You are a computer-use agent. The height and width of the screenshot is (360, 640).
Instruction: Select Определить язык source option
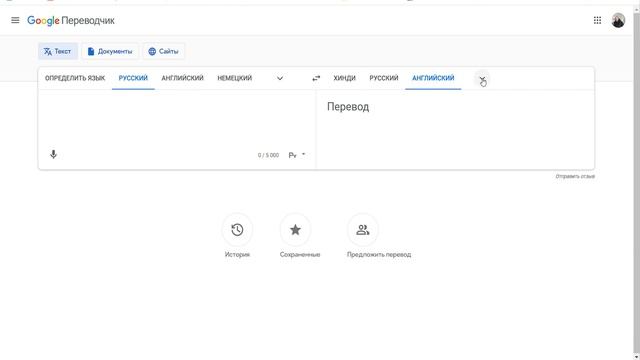click(75, 78)
